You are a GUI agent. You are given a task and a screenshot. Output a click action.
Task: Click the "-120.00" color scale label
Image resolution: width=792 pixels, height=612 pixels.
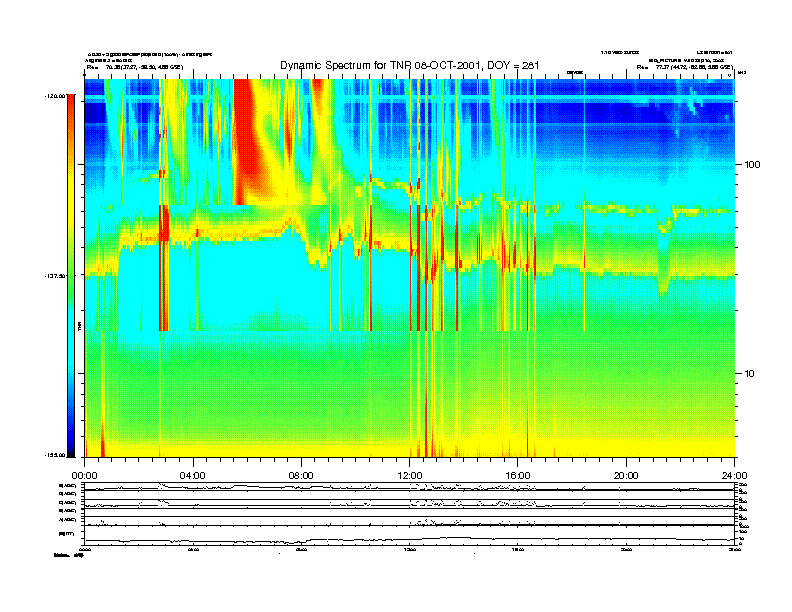tap(55, 95)
